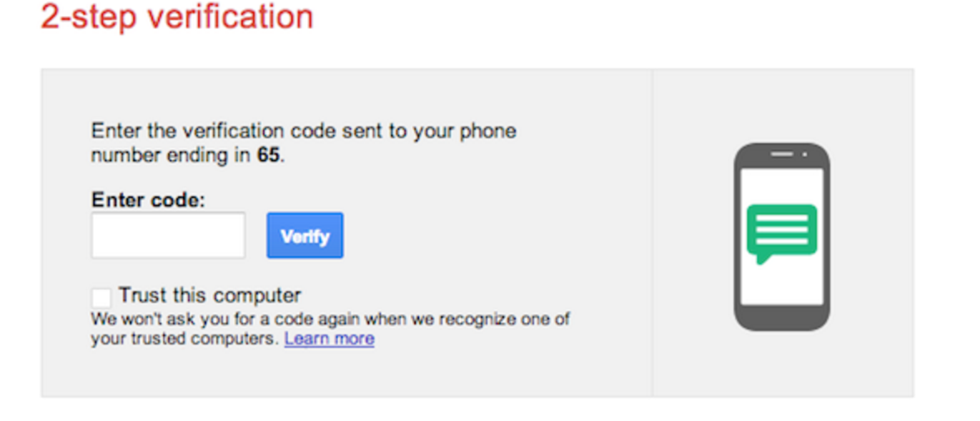Viewport: 980px width, 421px height.
Task: Click the blue Verify button
Action: click(305, 235)
